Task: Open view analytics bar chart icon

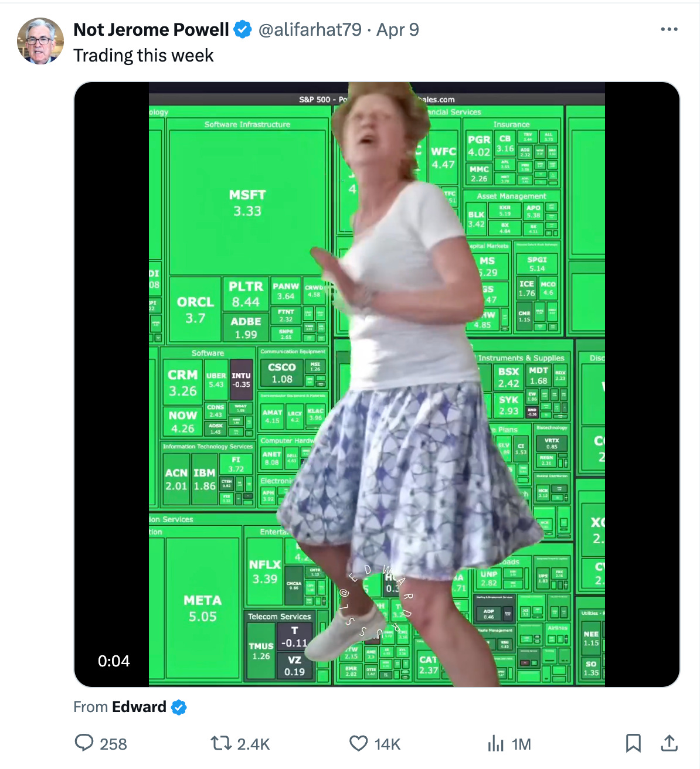Action: point(495,743)
